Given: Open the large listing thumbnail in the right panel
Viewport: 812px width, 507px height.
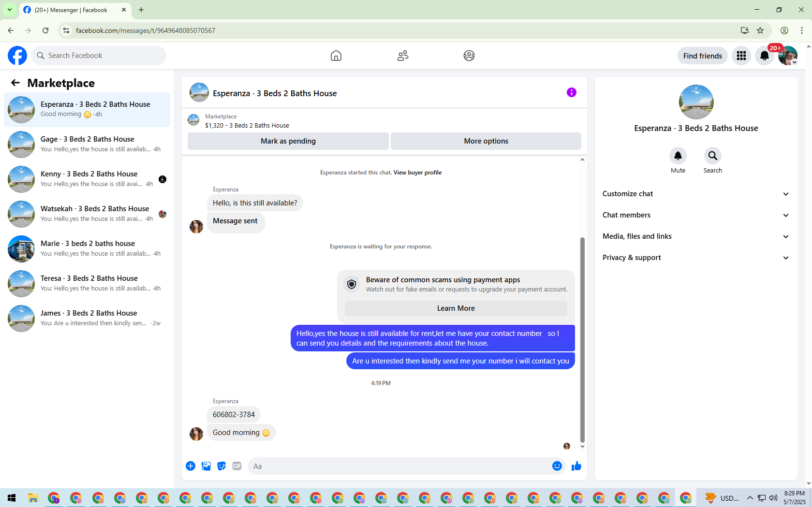Looking at the screenshot, I should click(696, 102).
